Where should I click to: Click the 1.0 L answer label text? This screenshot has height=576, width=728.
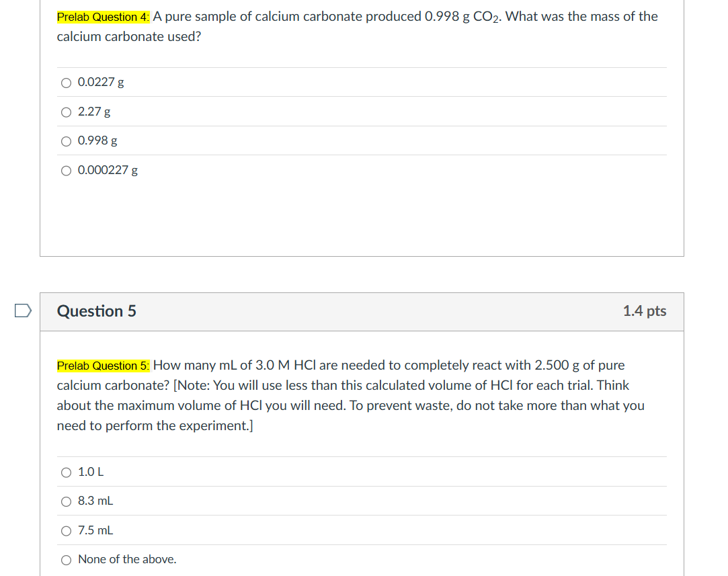pyautogui.click(x=91, y=472)
